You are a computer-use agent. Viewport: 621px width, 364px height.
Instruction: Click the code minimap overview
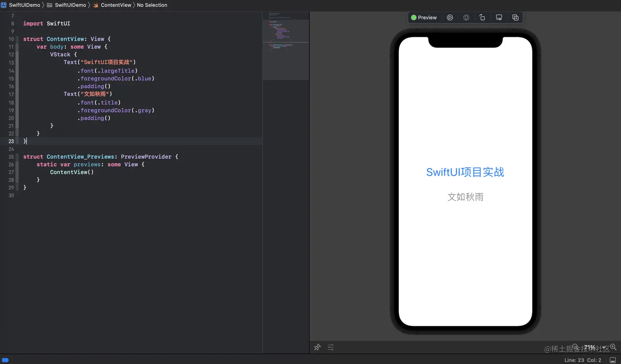[x=286, y=45]
